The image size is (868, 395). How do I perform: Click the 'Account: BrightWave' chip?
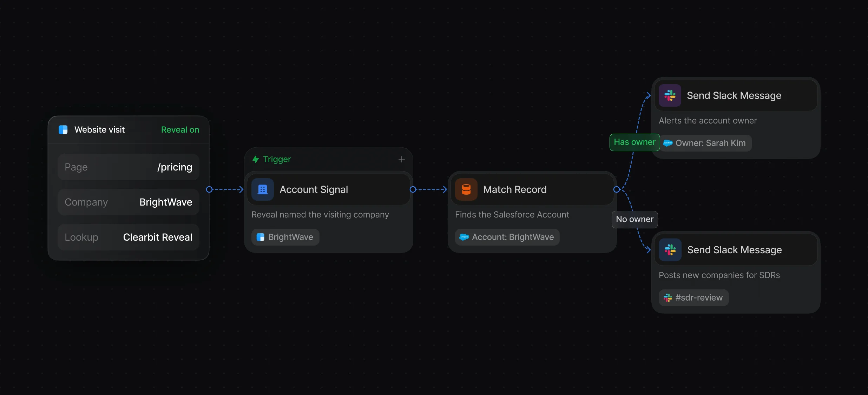click(x=507, y=237)
